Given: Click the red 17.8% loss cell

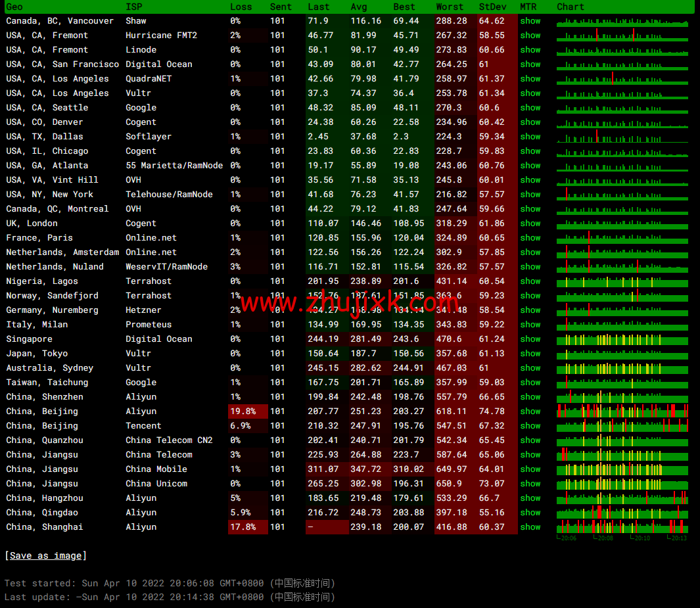Looking at the screenshot, I should pyautogui.click(x=248, y=527).
